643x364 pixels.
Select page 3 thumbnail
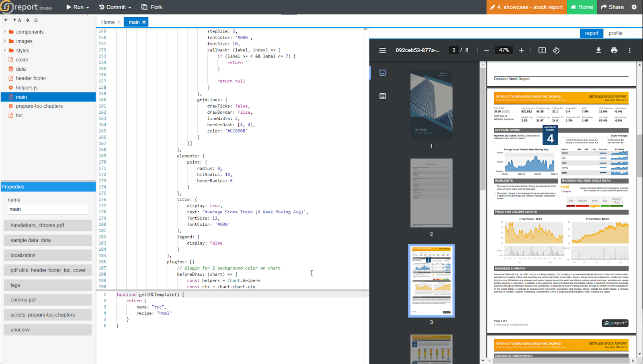click(x=431, y=281)
